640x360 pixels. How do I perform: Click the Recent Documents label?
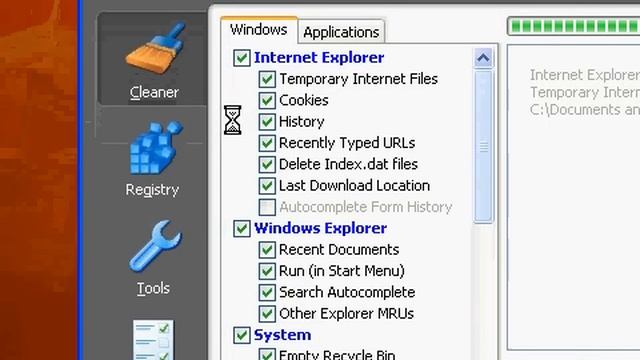click(x=339, y=250)
